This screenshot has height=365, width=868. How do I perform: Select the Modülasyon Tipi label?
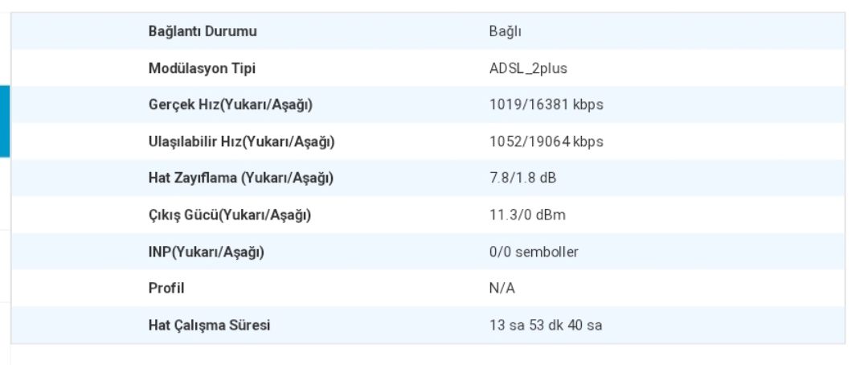(x=202, y=68)
